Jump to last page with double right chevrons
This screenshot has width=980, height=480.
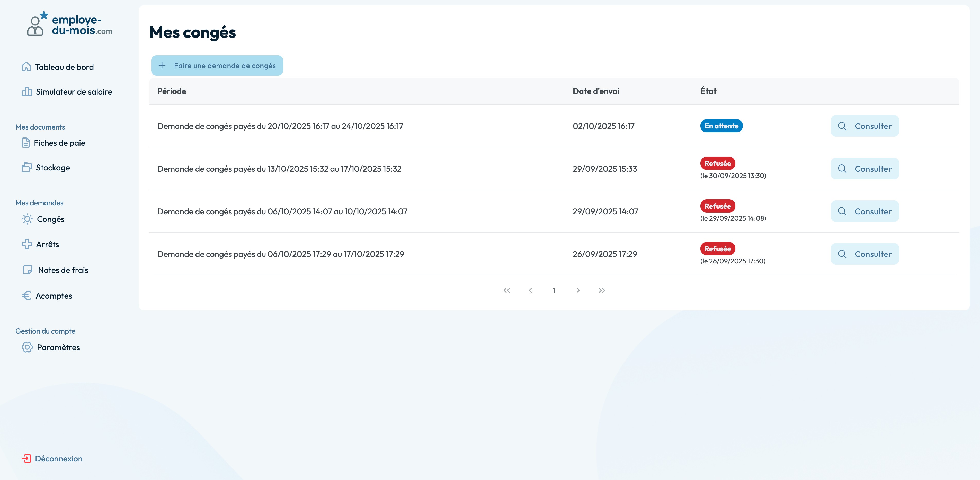(601, 290)
